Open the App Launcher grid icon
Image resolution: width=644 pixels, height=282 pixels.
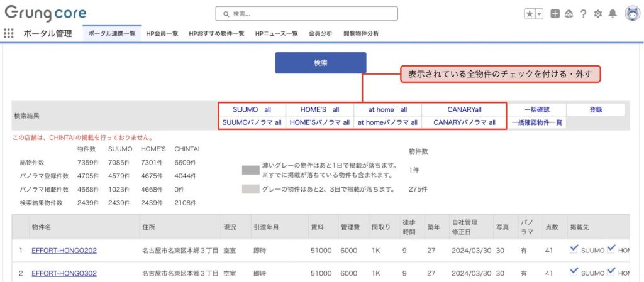pos(9,33)
